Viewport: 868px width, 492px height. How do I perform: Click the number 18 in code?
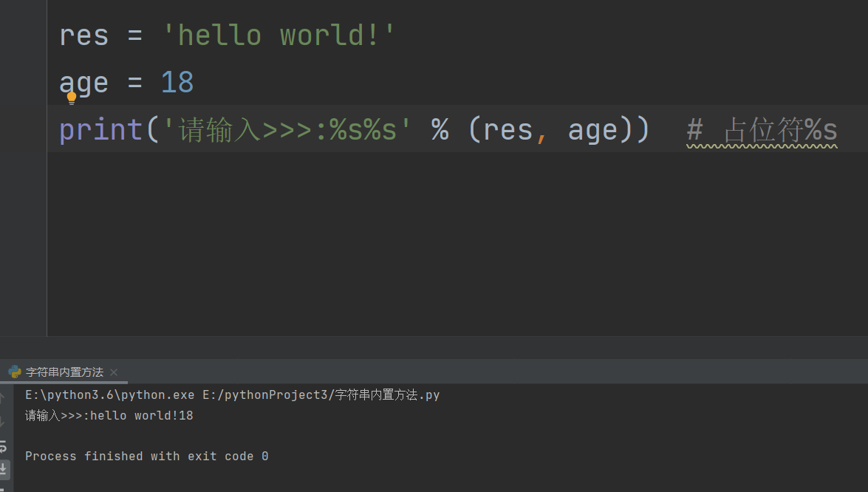(x=177, y=83)
